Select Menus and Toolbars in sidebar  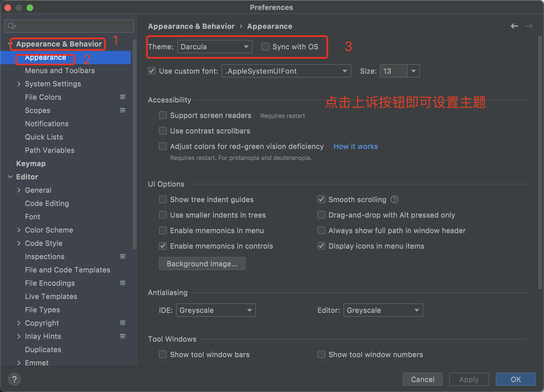[x=60, y=71]
